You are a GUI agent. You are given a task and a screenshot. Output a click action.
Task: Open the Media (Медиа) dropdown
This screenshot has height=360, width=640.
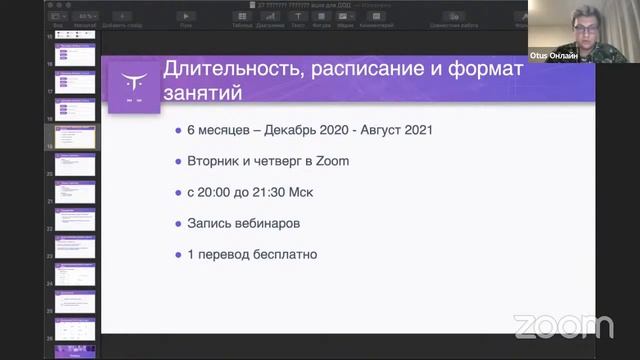[345, 16]
